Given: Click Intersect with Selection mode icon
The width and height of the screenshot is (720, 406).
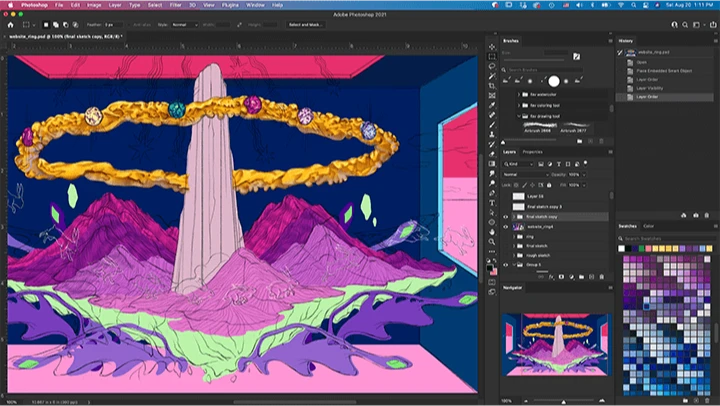Looking at the screenshot, I should [x=75, y=25].
